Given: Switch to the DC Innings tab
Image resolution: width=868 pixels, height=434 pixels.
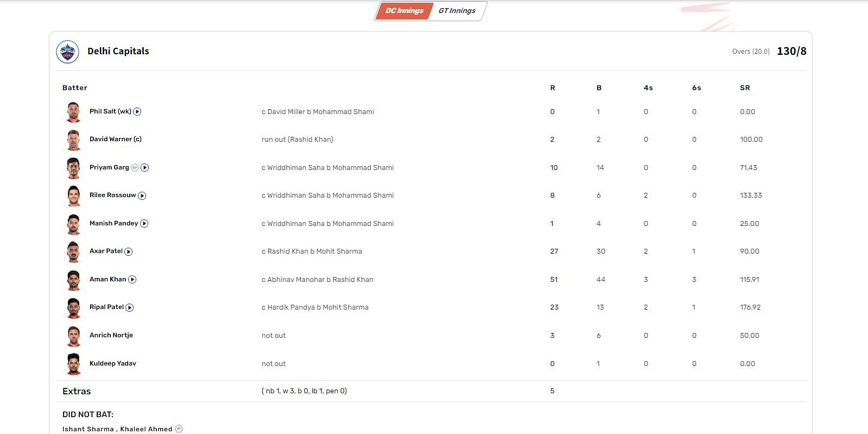Looking at the screenshot, I should coord(404,10).
